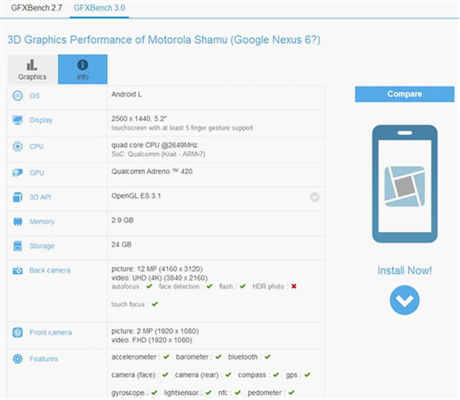This screenshot has height=400, width=460.
Task: Click the CPU chip icon
Action: pos(18,146)
